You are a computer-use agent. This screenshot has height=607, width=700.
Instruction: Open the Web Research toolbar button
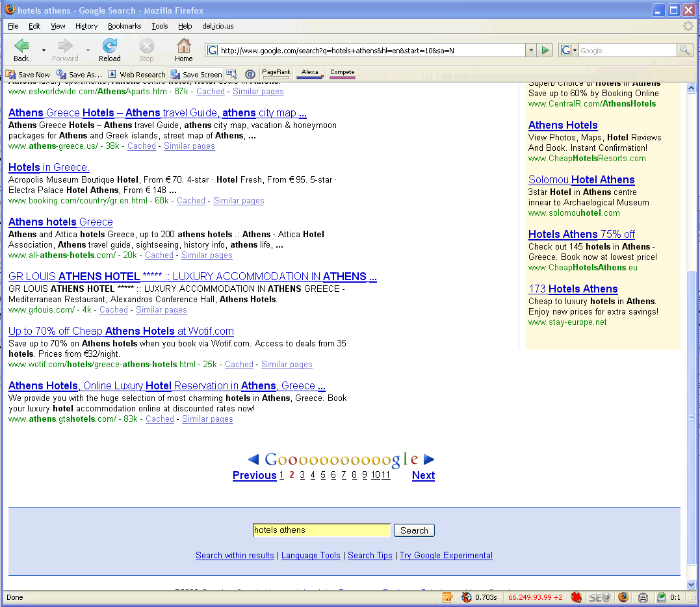point(136,75)
